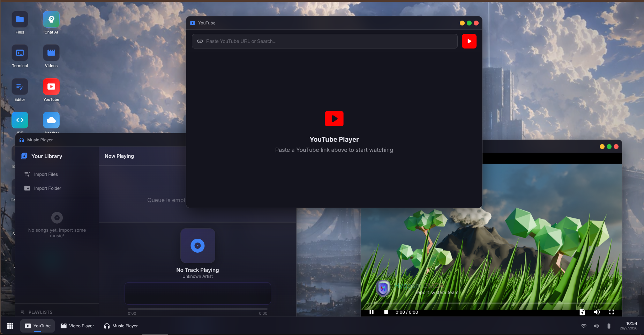Minimize the YouTube window with yellow button
The width and height of the screenshot is (644, 335).
[x=462, y=23]
